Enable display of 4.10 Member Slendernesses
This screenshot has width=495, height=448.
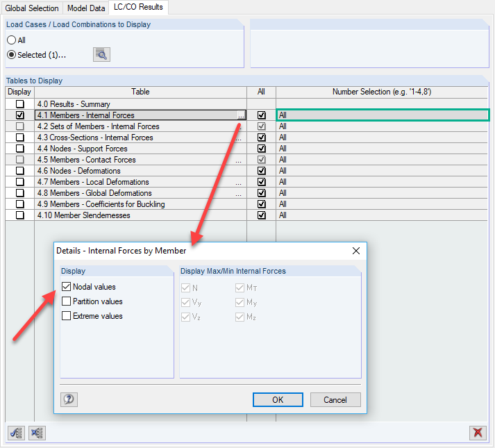(20, 215)
